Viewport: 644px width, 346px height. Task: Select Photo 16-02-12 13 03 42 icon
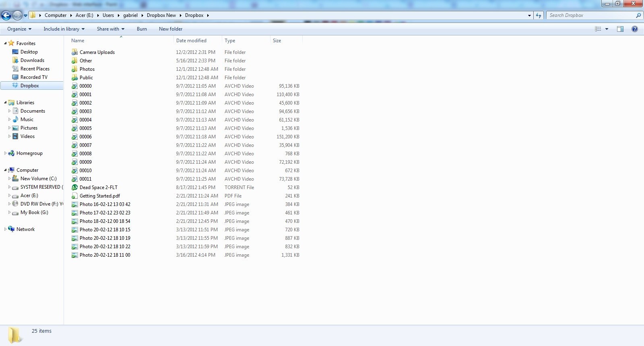click(x=74, y=204)
